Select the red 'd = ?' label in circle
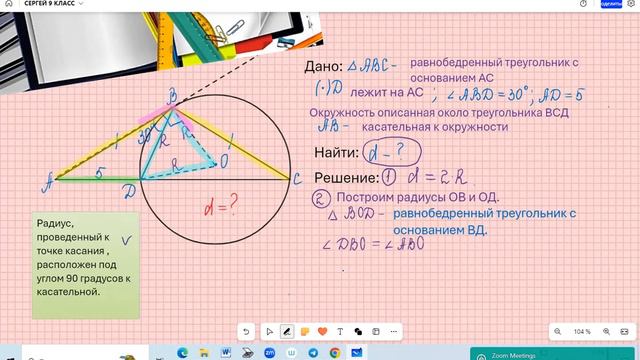Screen dimensions: 640x360 221,205
